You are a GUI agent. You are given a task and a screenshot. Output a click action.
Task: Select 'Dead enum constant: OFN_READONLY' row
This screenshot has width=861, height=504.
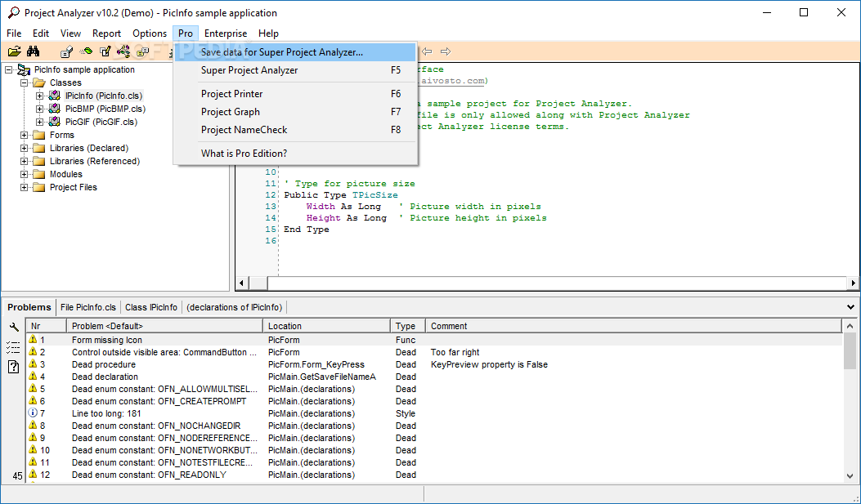[x=434, y=475]
